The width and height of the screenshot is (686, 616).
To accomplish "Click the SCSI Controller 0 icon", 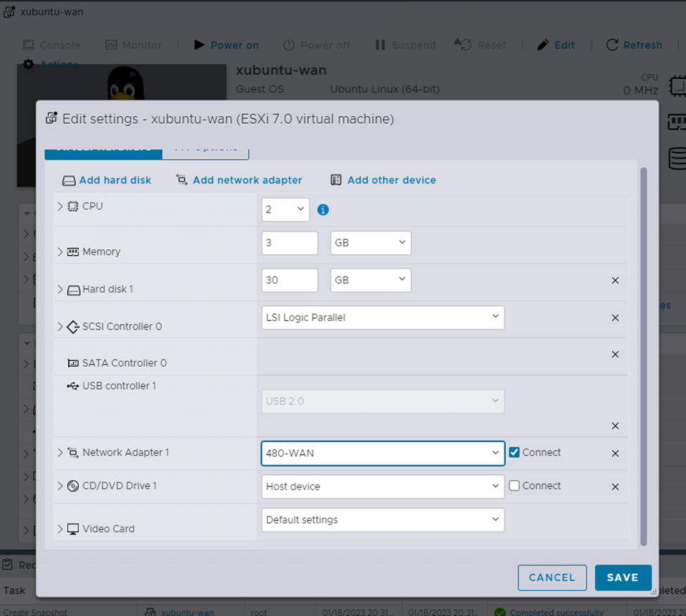I will (73, 327).
